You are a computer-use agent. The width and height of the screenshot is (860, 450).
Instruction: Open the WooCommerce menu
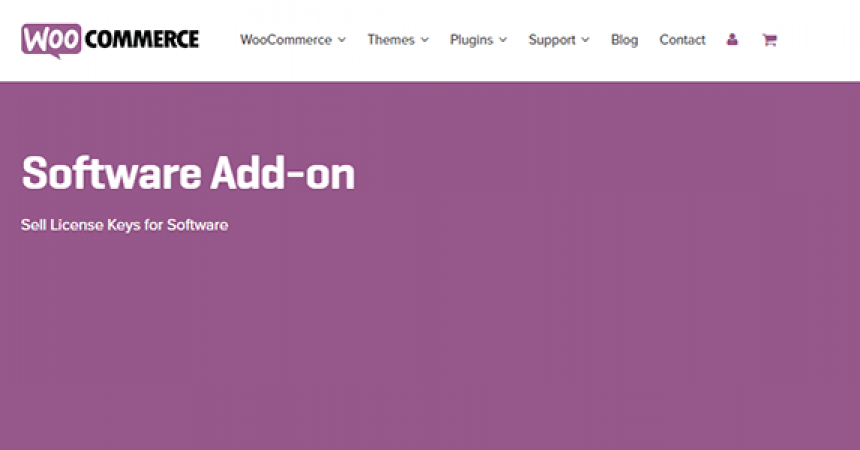[293, 40]
